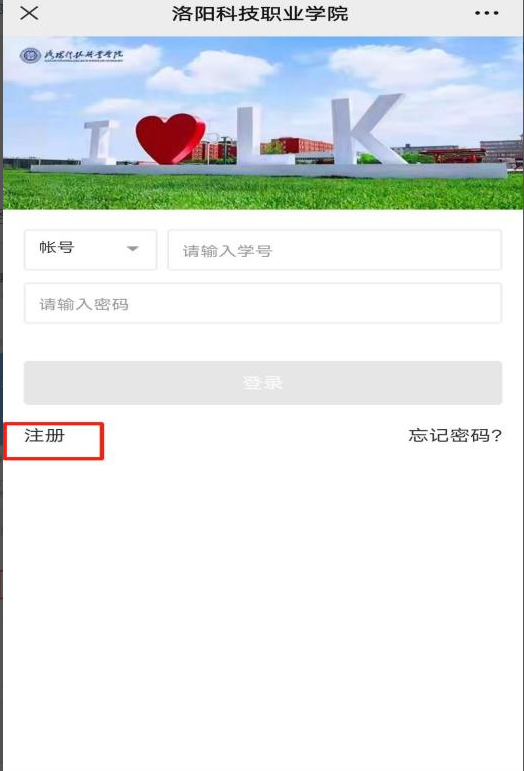524x771 pixels.
Task: Close the page with the X icon
Action: click(x=29, y=13)
